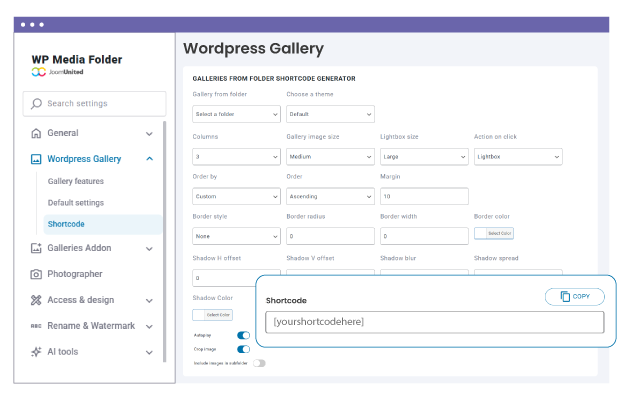The width and height of the screenshot is (630, 400).
Task: Click the Photographer camera icon
Action: tap(36, 274)
